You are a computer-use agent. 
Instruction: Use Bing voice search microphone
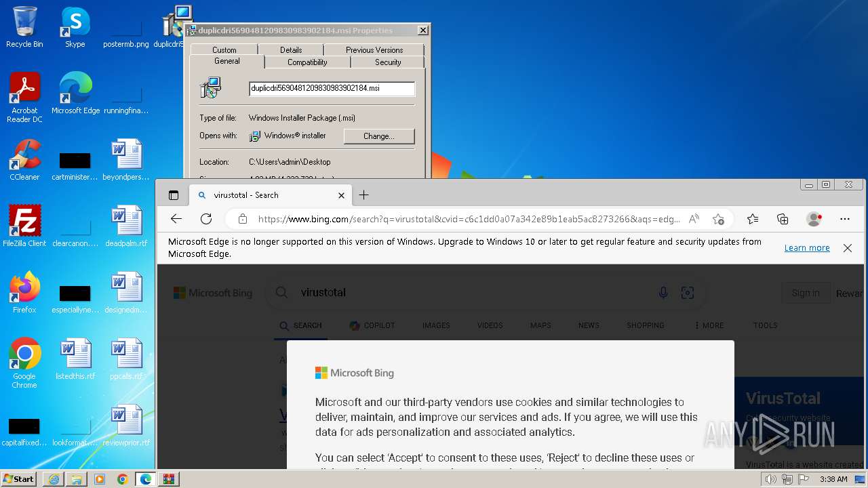coord(663,293)
